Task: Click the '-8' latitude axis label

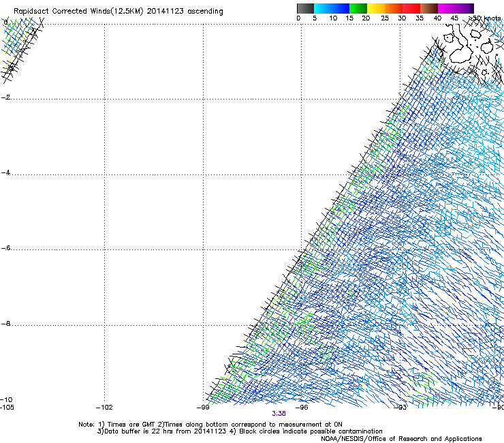Action: click(x=5, y=323)
